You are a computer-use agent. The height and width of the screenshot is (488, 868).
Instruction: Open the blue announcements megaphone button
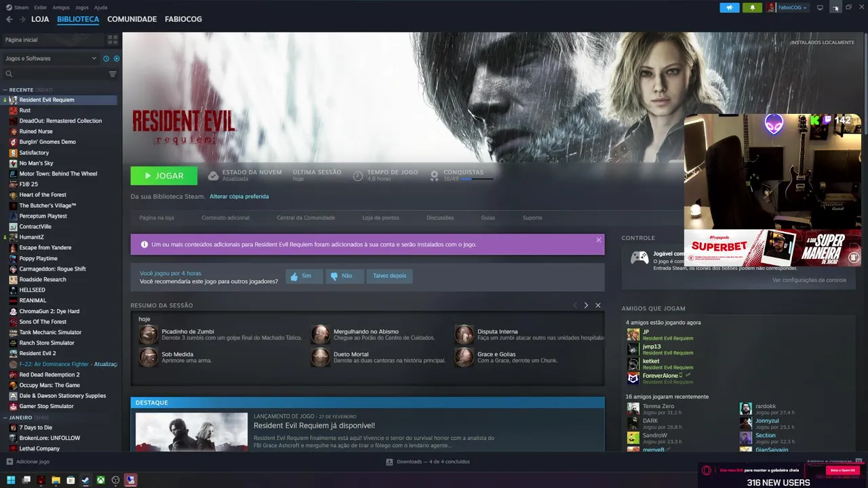(730, 7)
